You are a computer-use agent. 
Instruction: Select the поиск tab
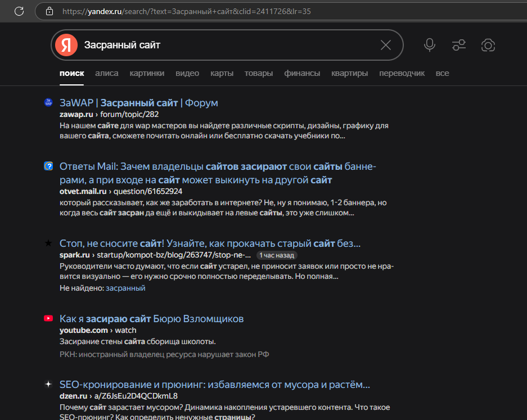(x=71, y=73)
